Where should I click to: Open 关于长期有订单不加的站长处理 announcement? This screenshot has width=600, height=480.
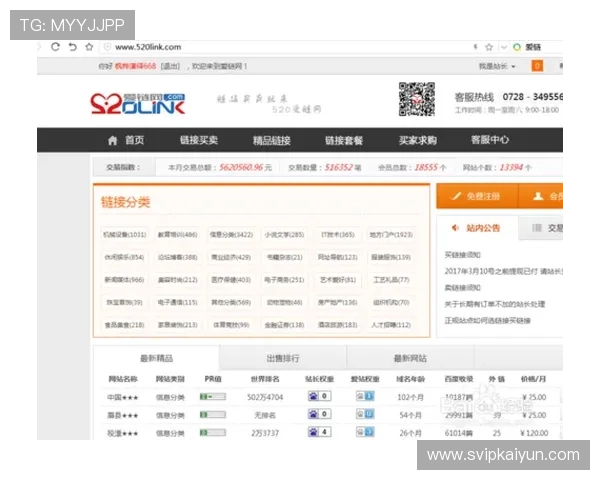[494, 304]
